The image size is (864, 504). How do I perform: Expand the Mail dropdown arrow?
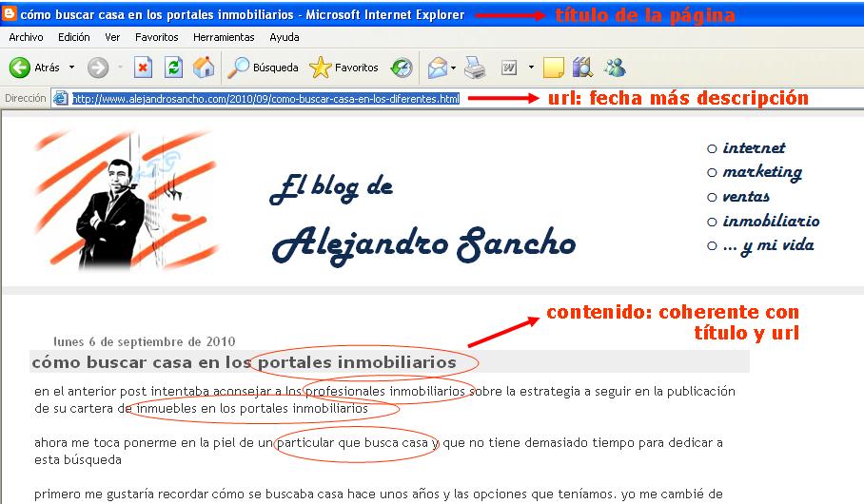[453, 68]
